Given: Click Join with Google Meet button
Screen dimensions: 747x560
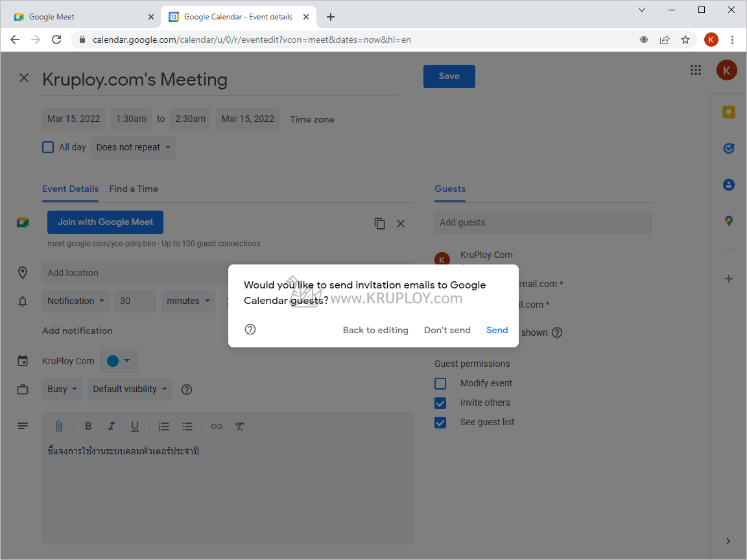Looking at the screenshot, I should 105,222.
